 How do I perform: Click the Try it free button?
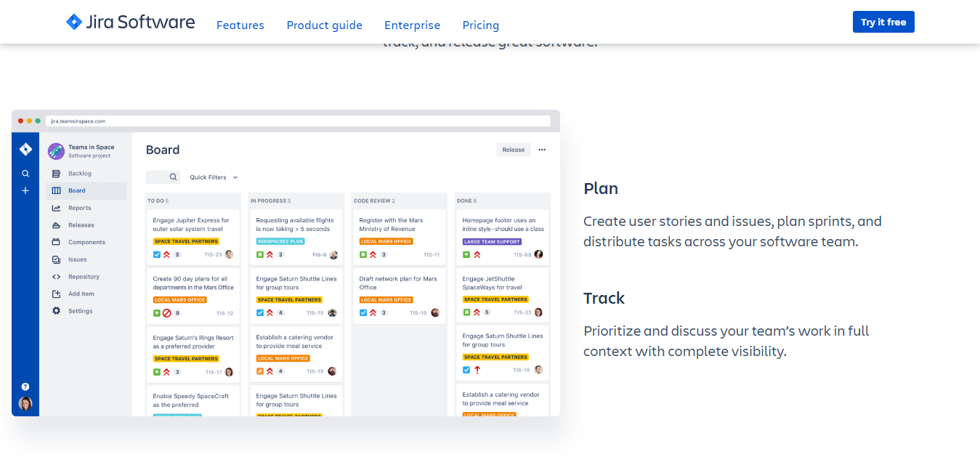[x=883, y=23]
